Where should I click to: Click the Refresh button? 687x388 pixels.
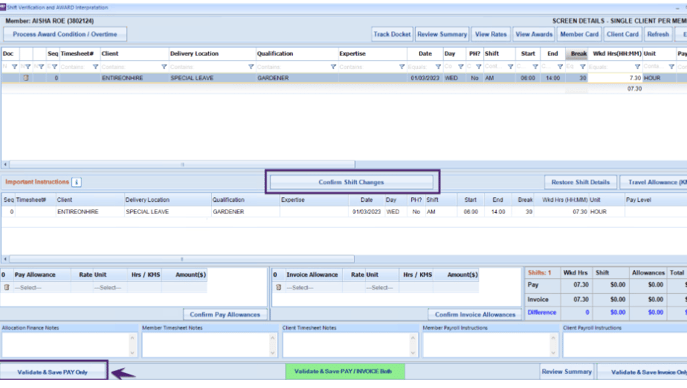(658, 34)
